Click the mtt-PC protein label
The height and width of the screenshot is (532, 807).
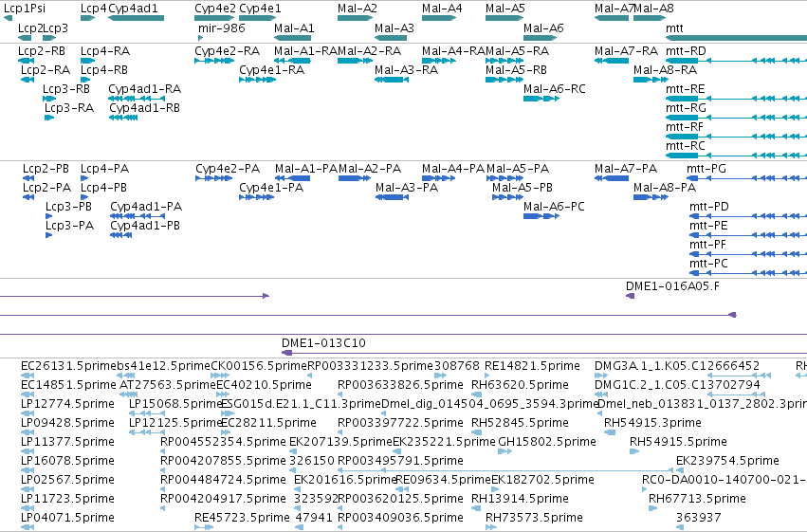(x=708, y=264)
